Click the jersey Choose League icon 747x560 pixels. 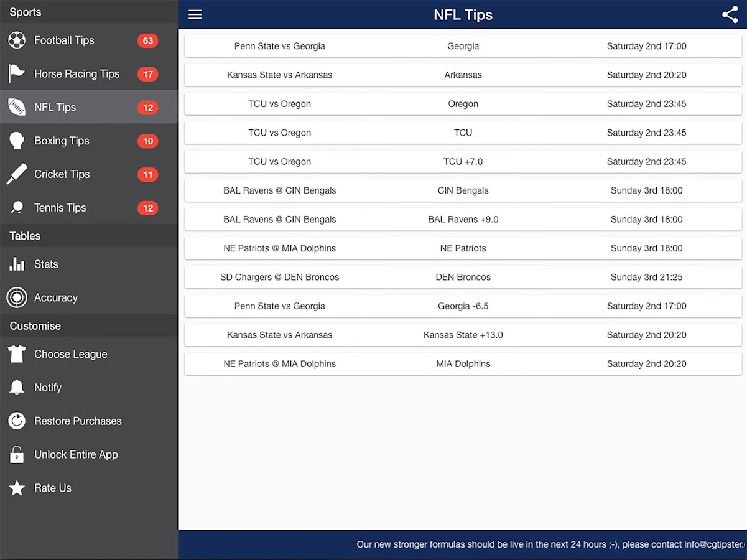tap(17, 354)
